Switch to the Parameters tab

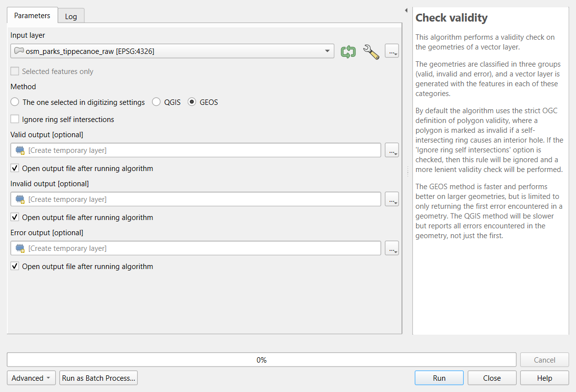(32, 15)
